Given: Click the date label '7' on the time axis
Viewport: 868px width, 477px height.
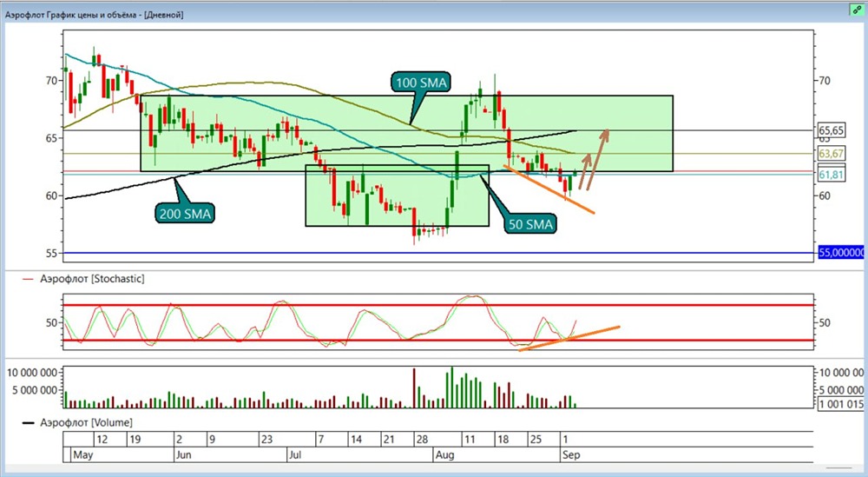Looking at the screenshot, I should (x=320, y=440).
